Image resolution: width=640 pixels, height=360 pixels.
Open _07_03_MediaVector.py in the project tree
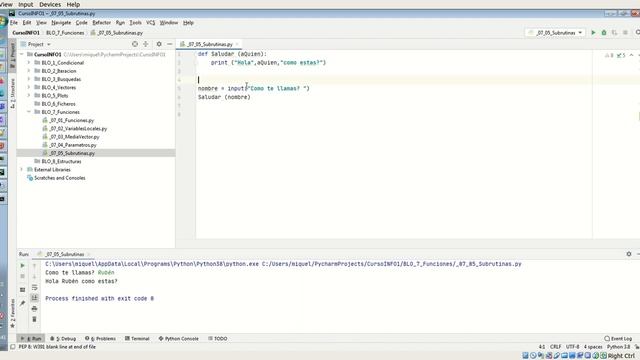pyautogui.click(x=74, y=137)
